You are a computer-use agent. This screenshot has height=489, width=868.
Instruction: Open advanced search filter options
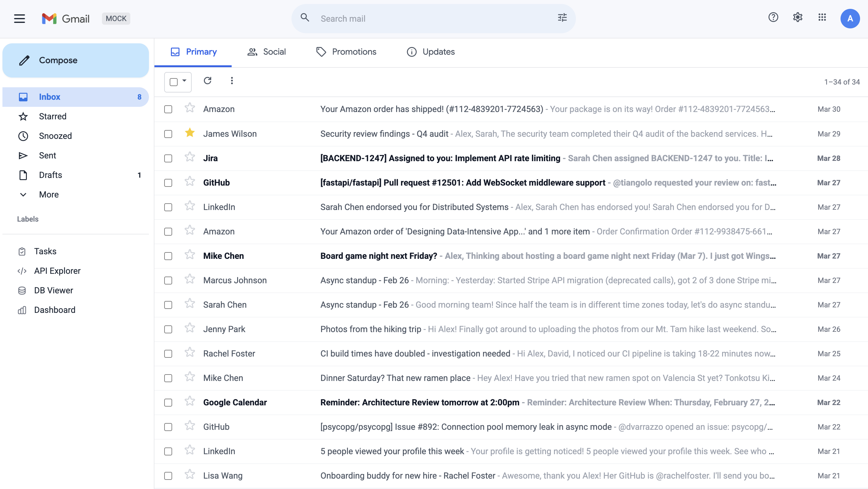click(x=562, y=18)
